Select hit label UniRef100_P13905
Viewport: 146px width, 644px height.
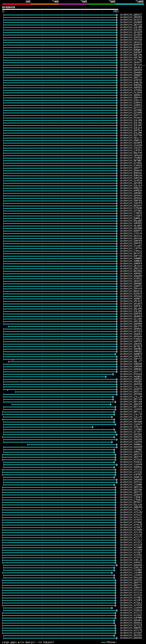click(x=131, y=93)
